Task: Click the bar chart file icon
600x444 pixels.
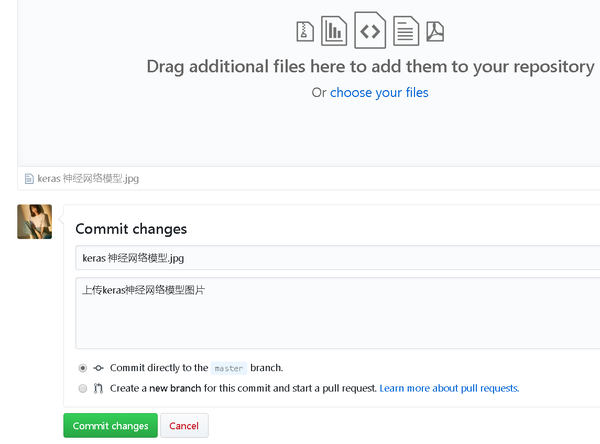Action: pos(334,31)
